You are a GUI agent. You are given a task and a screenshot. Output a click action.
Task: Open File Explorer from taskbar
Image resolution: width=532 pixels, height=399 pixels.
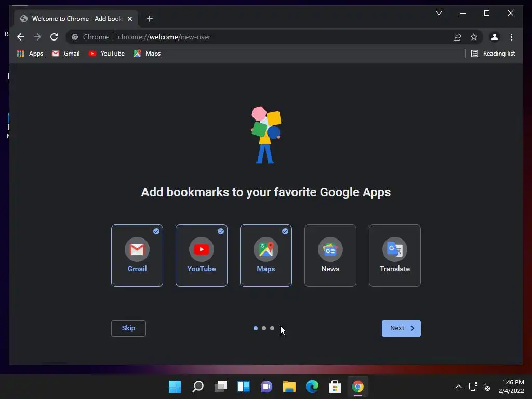point(289,387)
